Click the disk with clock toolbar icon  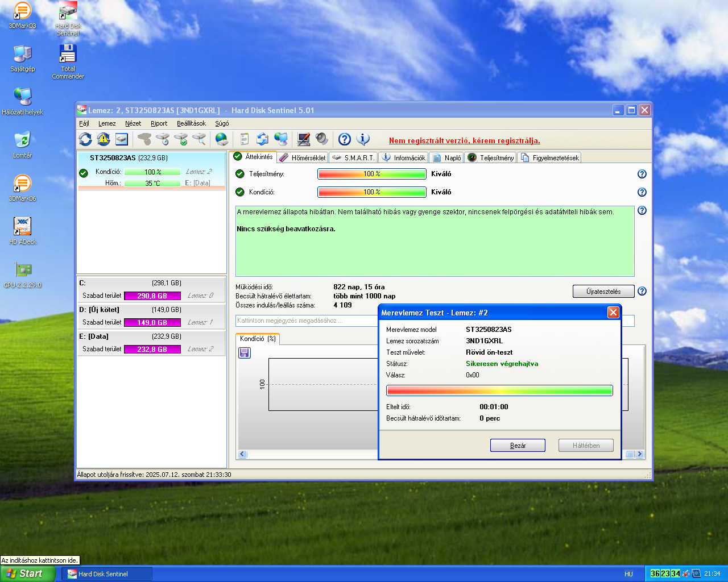163,139
